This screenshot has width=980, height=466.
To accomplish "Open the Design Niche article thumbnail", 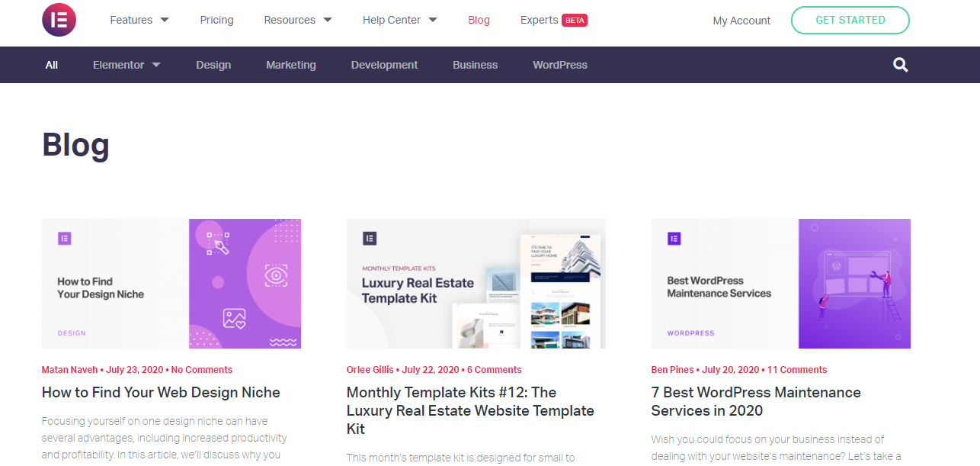I will (x=171, y=284).
